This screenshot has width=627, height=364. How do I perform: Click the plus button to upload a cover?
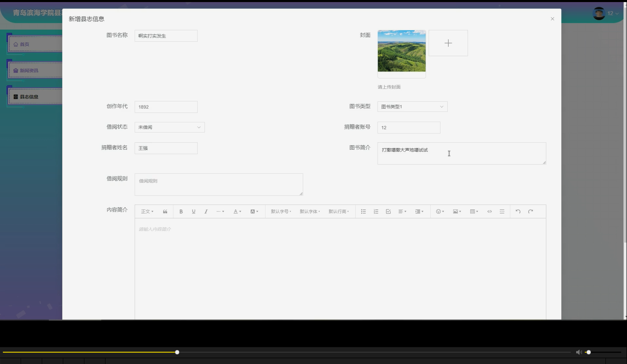[x=448, y=43]
